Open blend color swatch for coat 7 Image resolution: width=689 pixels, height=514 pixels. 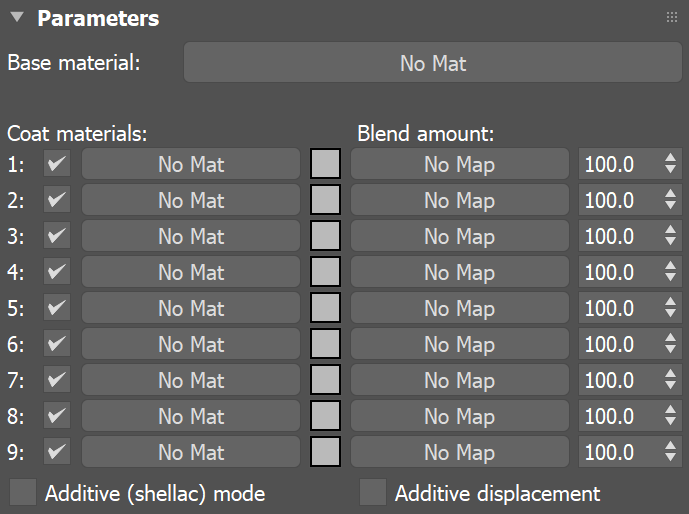click(326, 380)
